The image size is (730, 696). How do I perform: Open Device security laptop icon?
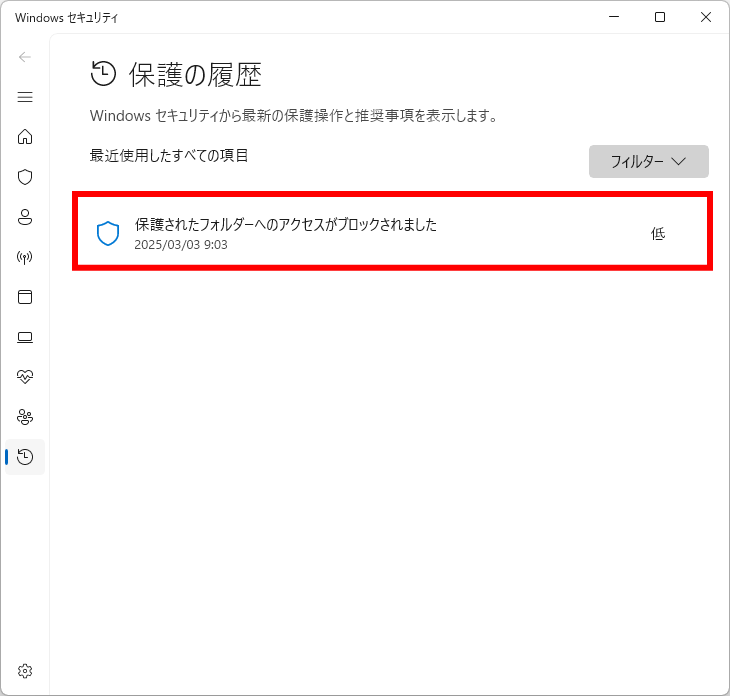point(25,337)
